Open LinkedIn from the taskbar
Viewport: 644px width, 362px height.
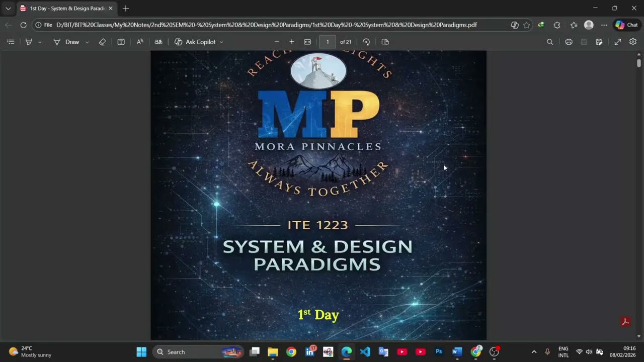pyautogui.click(x=310, y=351)
